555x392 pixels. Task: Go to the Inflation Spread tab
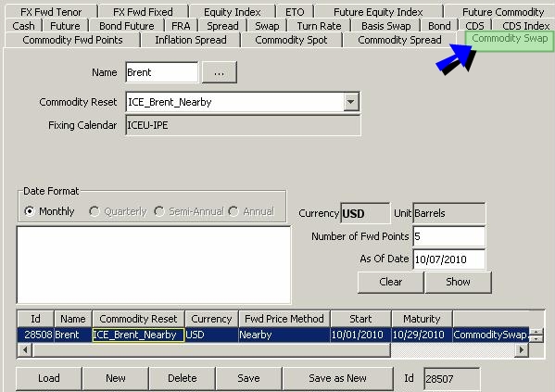click(x=191, y=40)
